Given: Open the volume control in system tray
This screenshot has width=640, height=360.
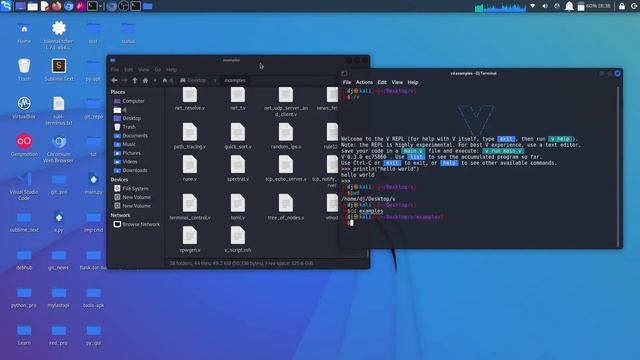Looking at the screenshot, I should pos(544,6).
